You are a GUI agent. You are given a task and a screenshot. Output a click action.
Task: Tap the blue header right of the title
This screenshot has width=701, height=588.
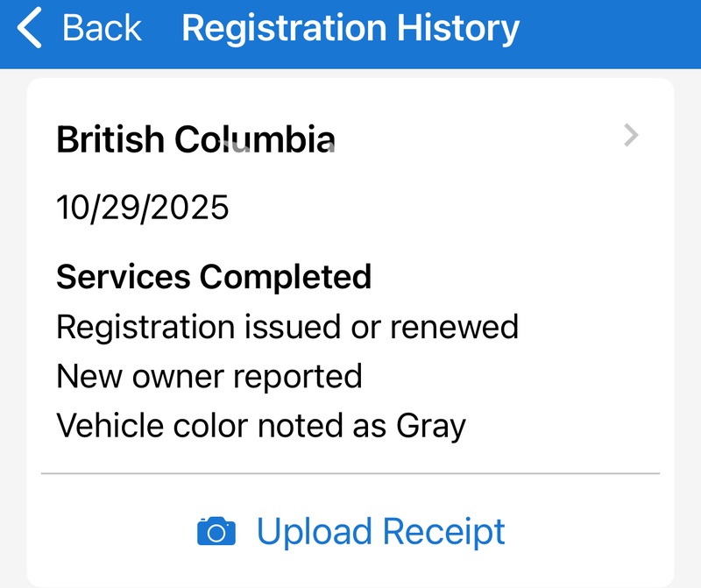(613, 29)
